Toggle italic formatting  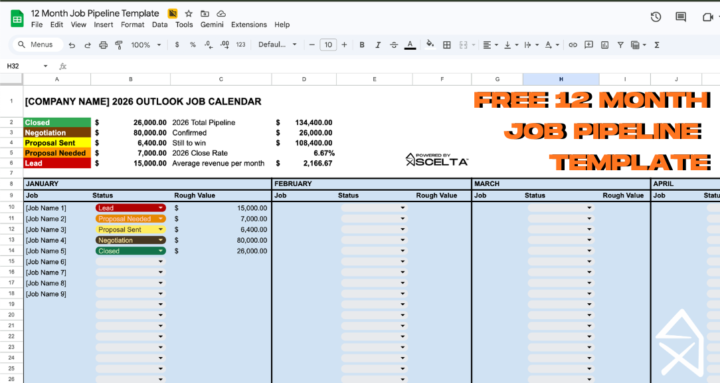[x=378, y=45]
